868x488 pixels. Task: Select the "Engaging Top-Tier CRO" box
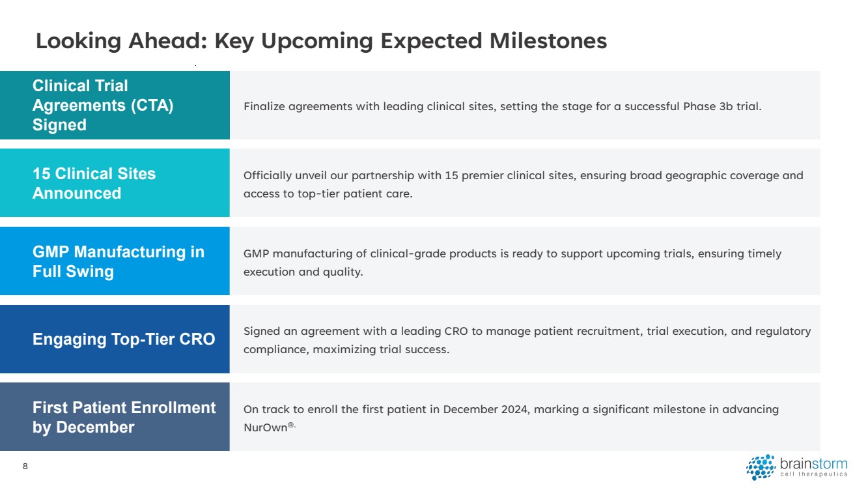click(115, 339)
